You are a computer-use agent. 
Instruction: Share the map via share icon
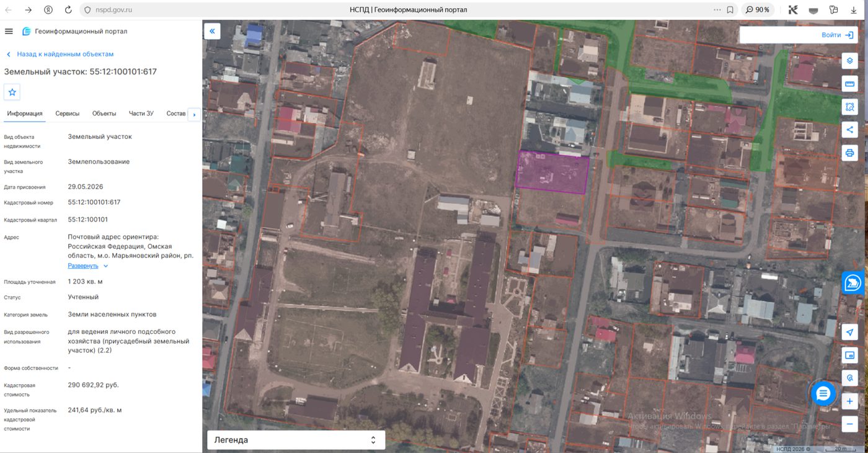[849, 130]
